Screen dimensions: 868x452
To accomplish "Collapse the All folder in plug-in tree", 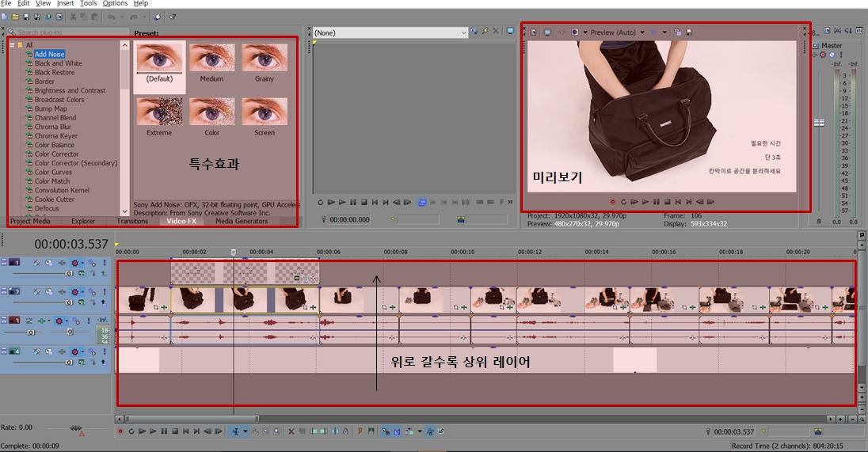I will [11, 45].
